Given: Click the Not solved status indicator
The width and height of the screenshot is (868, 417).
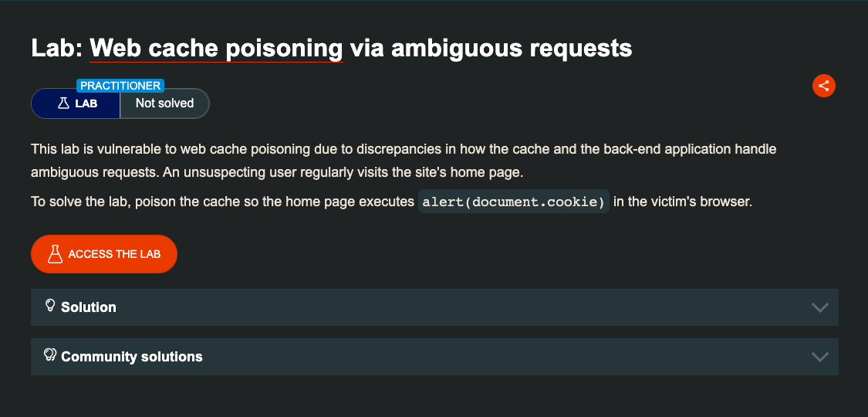Looking at the screenshot, I should 164,103.
